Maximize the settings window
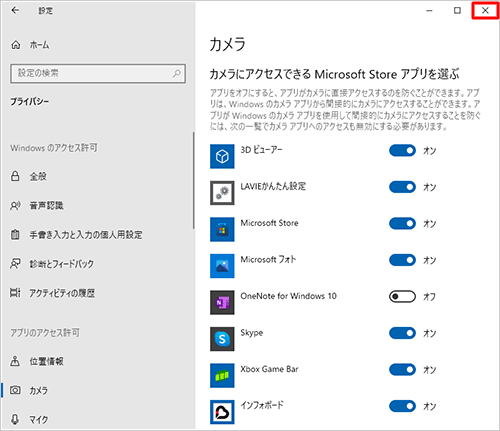Image resolution: width=500 pixels, height=431 pixels. click(457, 10)
